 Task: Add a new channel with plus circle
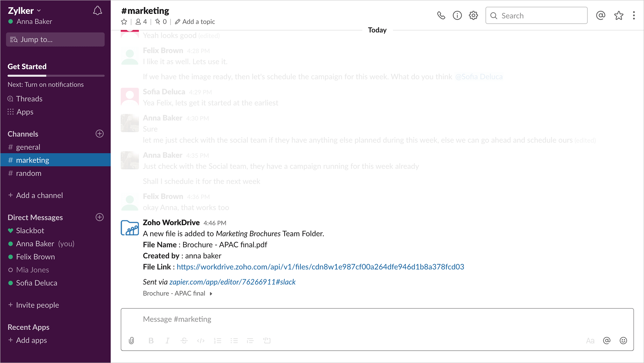tap(100, 134)
